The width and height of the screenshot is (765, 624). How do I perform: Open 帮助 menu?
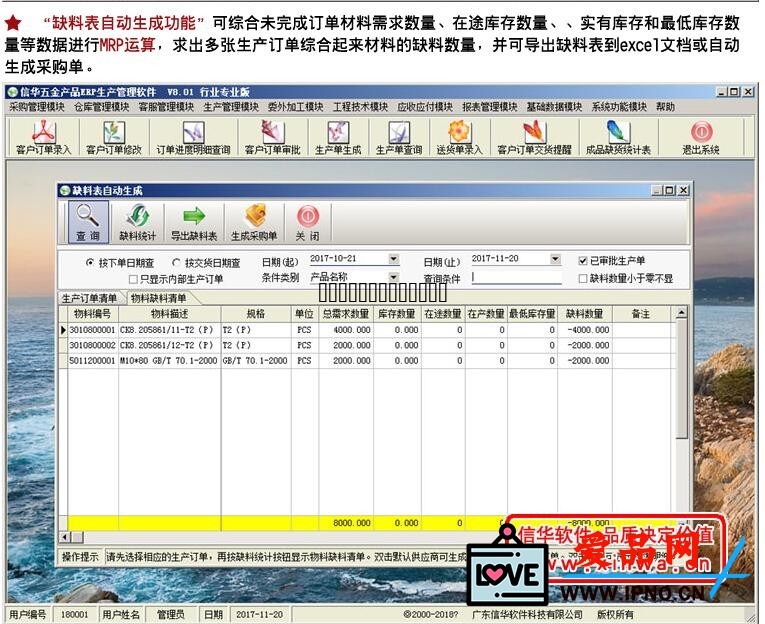(665, 107)
